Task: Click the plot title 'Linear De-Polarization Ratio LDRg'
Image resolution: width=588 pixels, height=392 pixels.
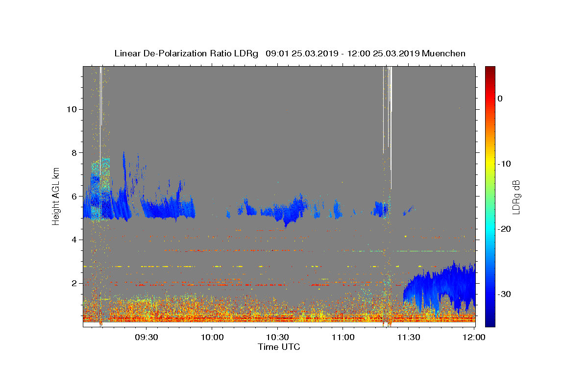Action: 186,53
